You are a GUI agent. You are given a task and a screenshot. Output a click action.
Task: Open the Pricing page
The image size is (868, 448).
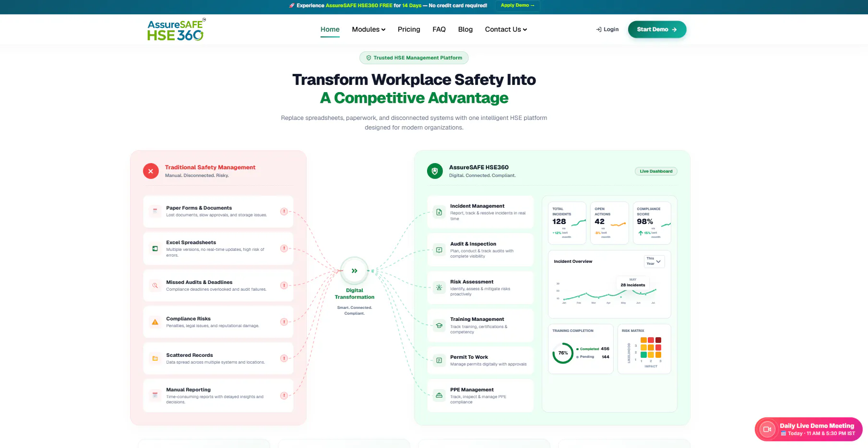tap(409, 29)
